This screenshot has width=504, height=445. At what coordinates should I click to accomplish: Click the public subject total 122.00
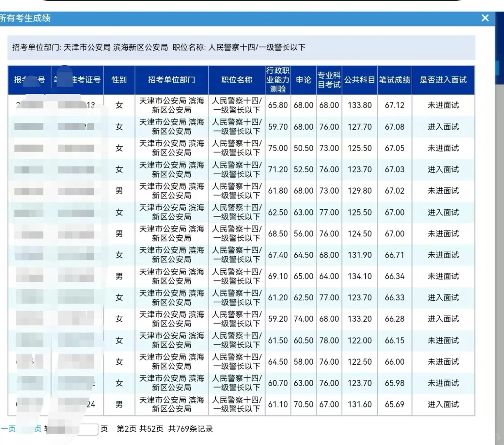click(x=360, y=341)
